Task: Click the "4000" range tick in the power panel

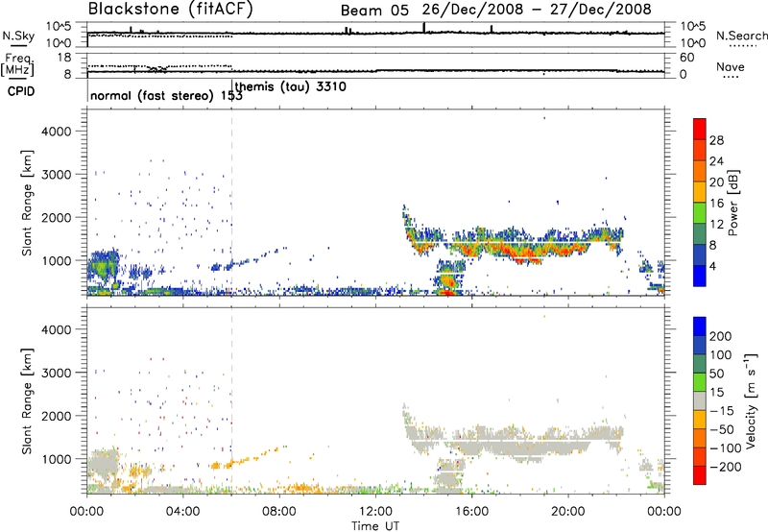Action: 56,132
